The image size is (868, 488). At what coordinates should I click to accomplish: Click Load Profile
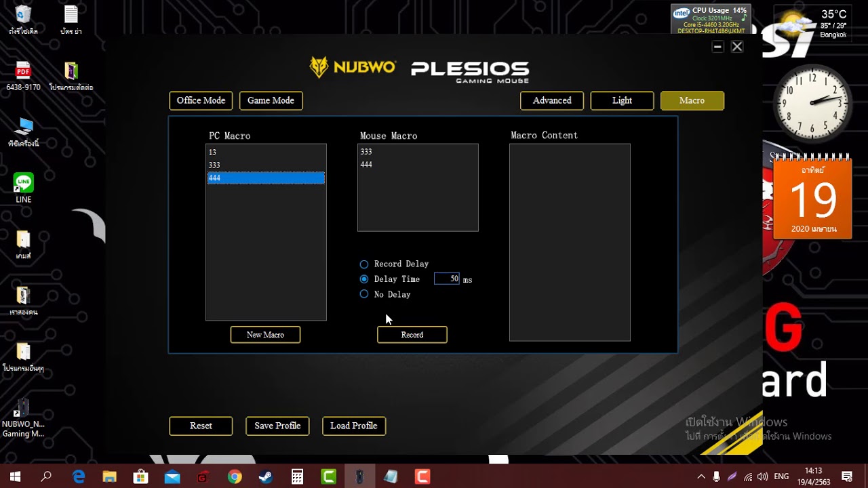pyautogui.click(x=354, y=426)
